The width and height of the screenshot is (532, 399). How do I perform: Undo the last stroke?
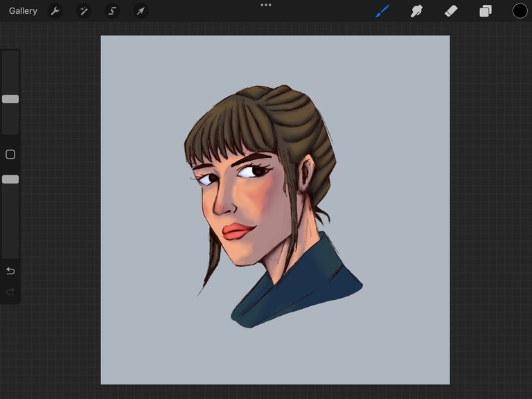(x=10, y=271)
